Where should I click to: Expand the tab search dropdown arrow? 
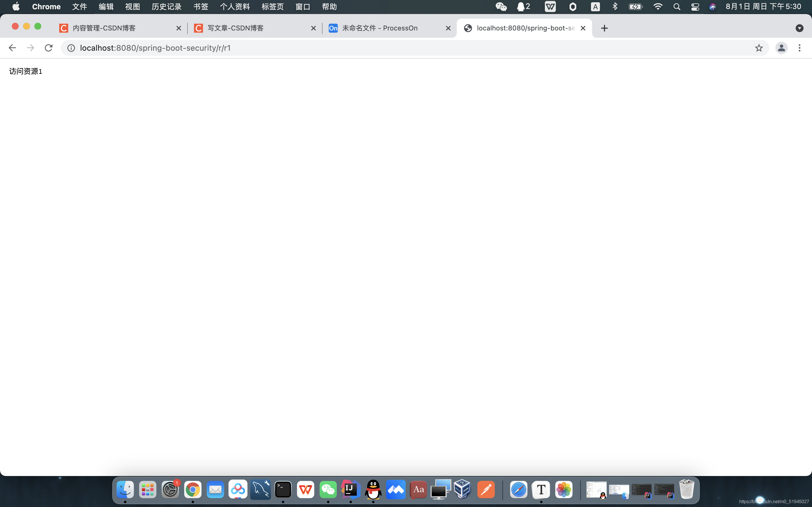tap(799, 28)
